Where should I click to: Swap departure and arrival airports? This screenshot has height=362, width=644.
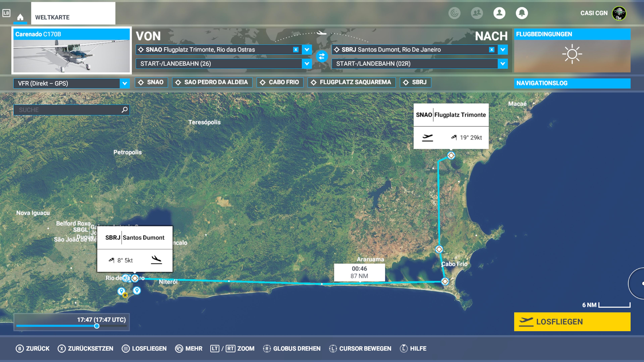[x=322, y=56]
